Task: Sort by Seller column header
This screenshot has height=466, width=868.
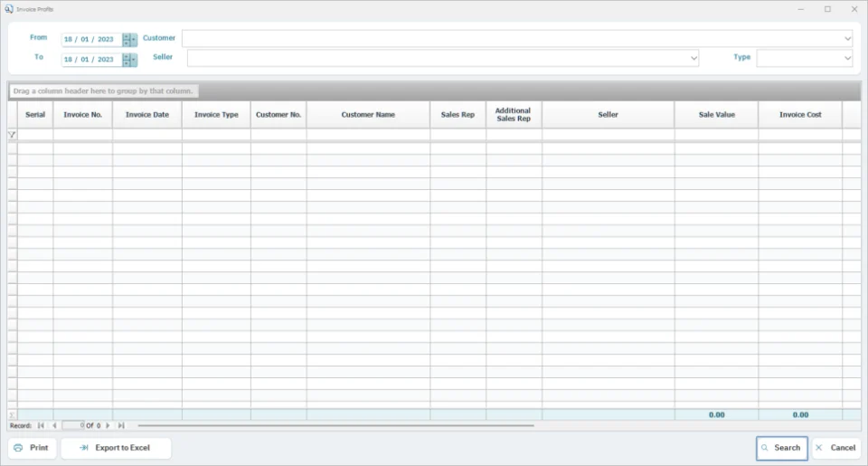Action: (608, 115)
